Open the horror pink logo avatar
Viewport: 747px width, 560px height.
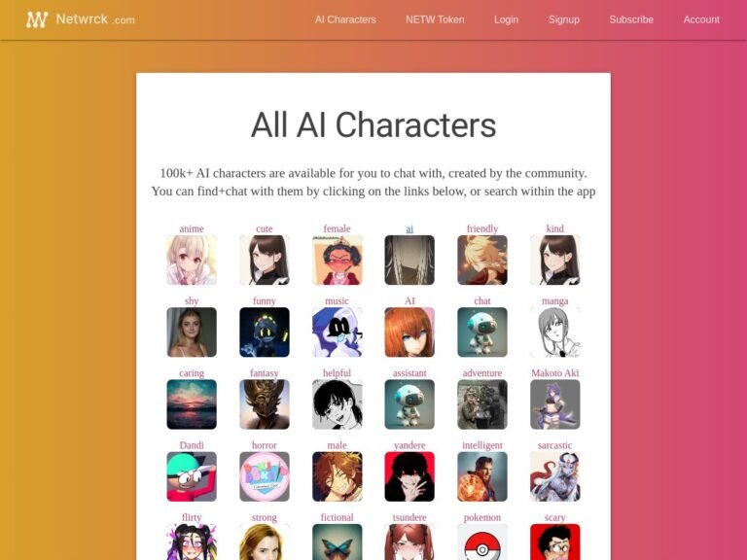coord(265,476)
